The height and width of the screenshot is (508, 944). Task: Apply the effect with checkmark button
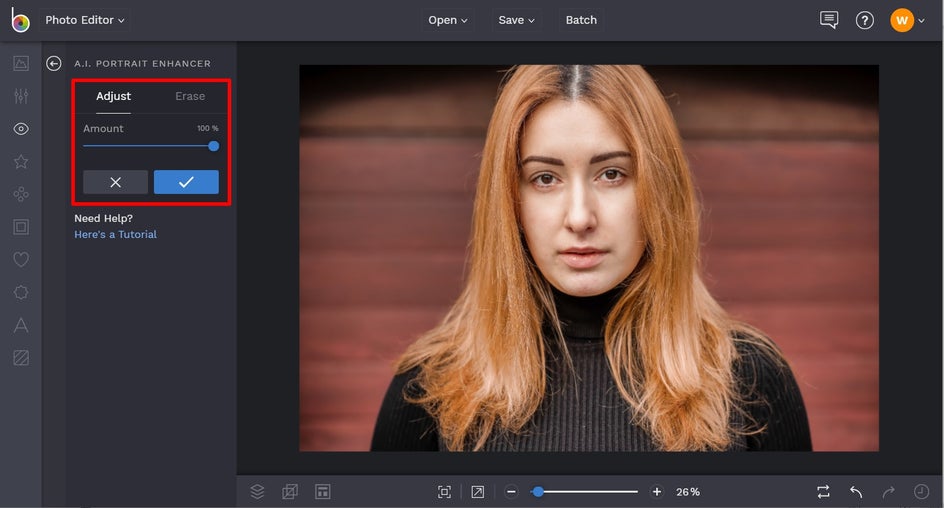[x=186, y=182]
